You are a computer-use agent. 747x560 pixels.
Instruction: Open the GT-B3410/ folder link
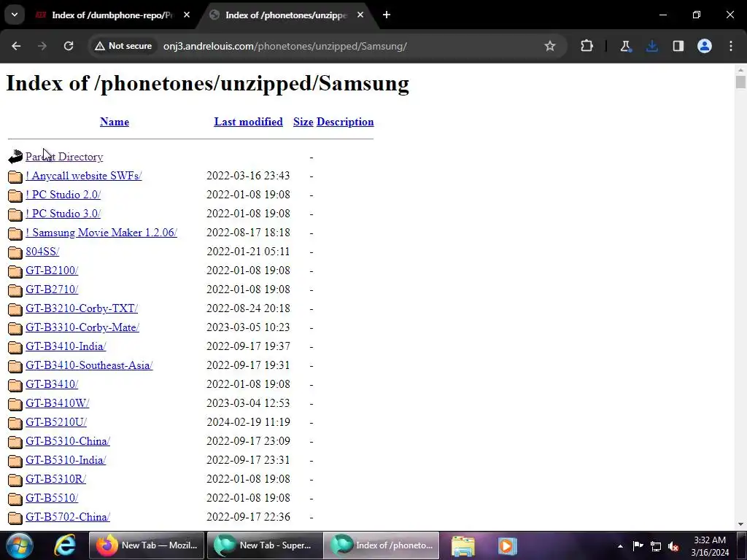[x=52, y=384]
